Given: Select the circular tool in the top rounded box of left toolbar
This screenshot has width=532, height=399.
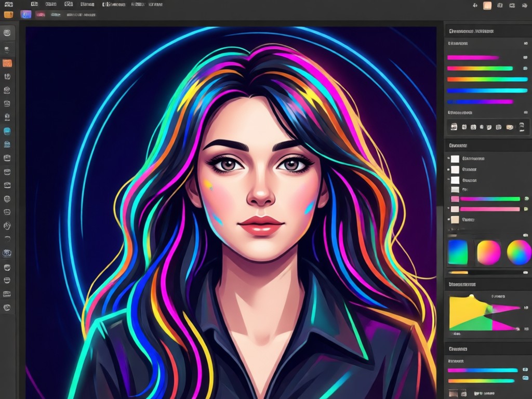Looking at the screenshot, I should (7, 33).
